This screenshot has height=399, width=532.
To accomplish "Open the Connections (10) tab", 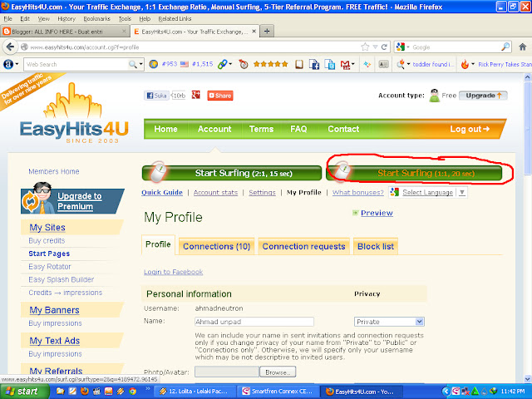I will tap(216, 246).
